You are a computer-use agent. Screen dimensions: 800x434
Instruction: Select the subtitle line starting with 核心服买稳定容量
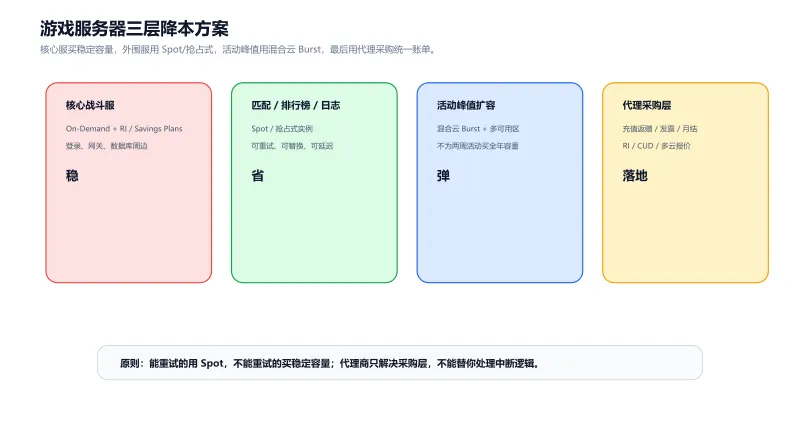(x=238, y=49)
